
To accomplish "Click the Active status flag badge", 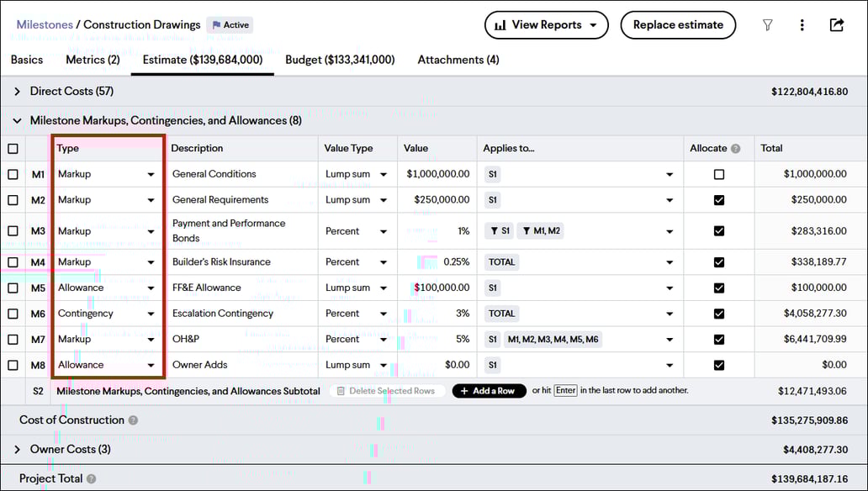I will [x=229, y=24].
